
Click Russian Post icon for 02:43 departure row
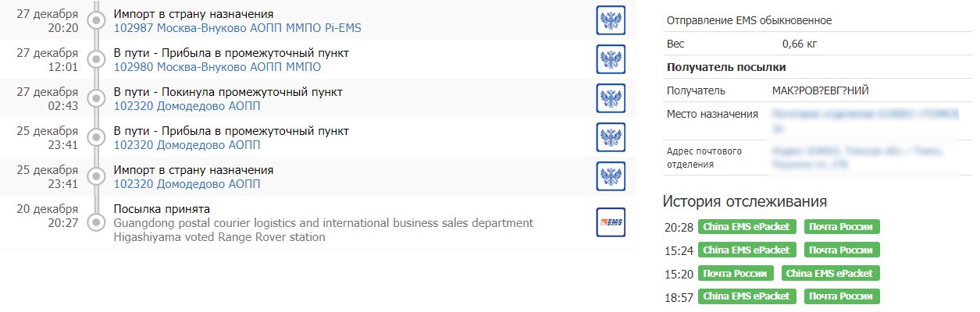[611, 98]
